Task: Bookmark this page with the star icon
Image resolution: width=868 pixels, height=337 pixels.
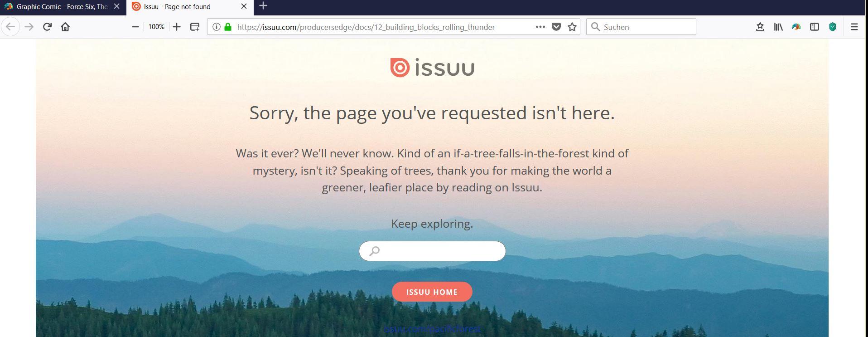Action: point(572,27)
